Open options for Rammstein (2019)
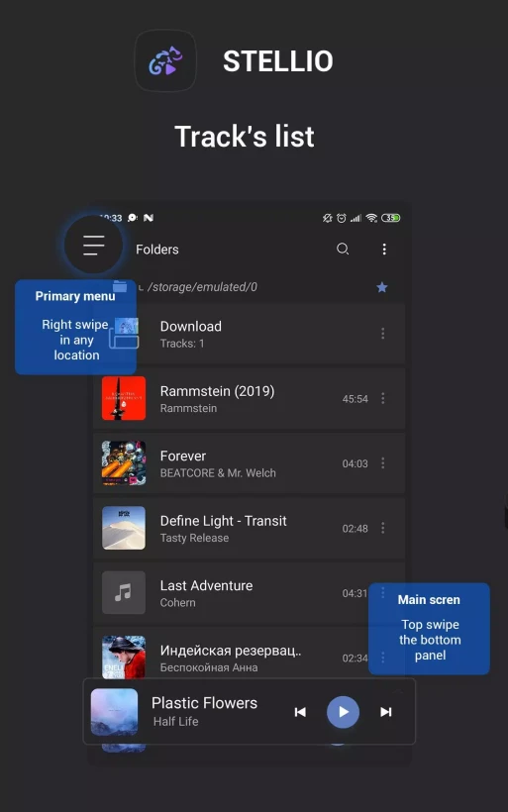The height and width of the screenshot is (812, 508). pyautogui.click(x=383, y=398)
